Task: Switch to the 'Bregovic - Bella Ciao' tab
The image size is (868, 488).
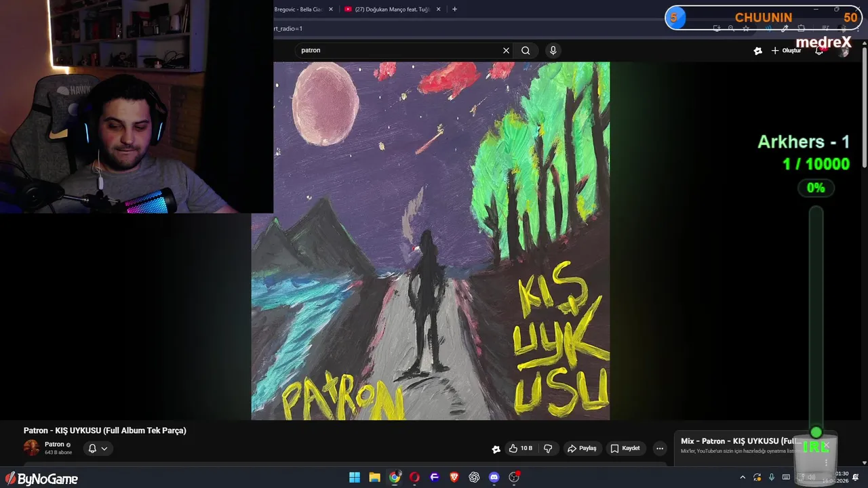Action: pyautogui.click(x=299, y=9)
